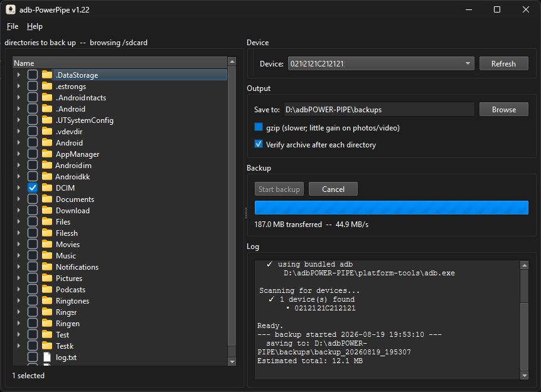Check the Download directory checkbox
The image size is (541, 392).
[x=33, y=210]
